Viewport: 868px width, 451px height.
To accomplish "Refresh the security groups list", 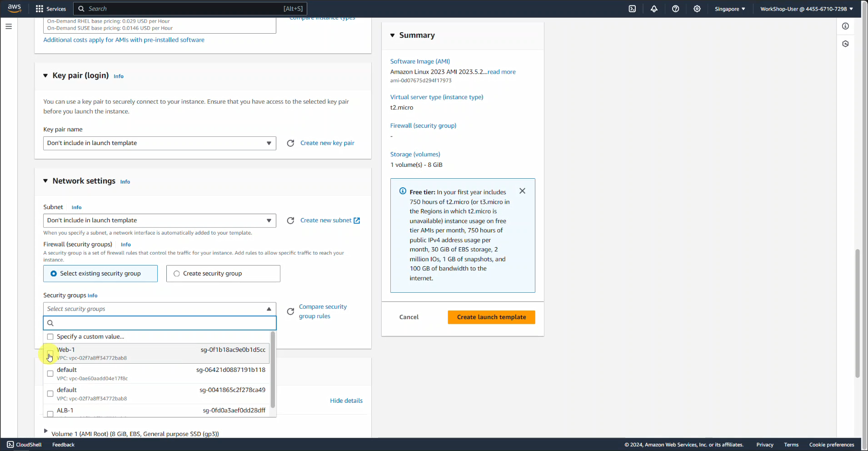I will point(290,311).
